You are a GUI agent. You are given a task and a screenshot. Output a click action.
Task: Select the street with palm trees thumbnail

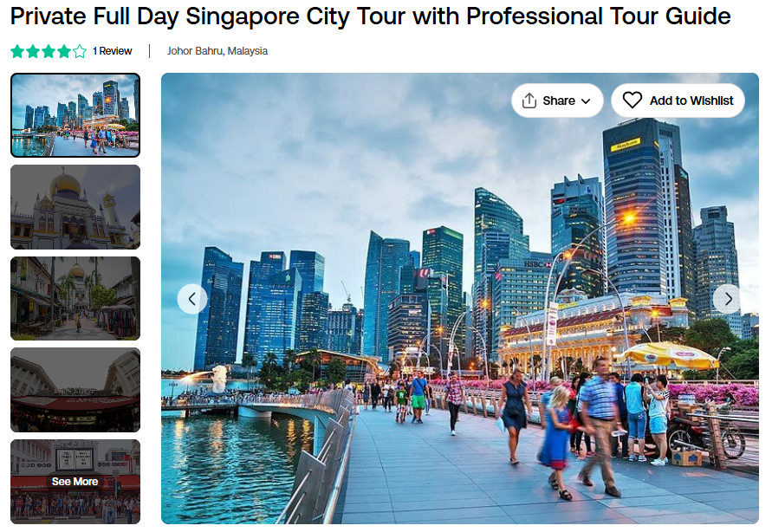coord(75,298)
